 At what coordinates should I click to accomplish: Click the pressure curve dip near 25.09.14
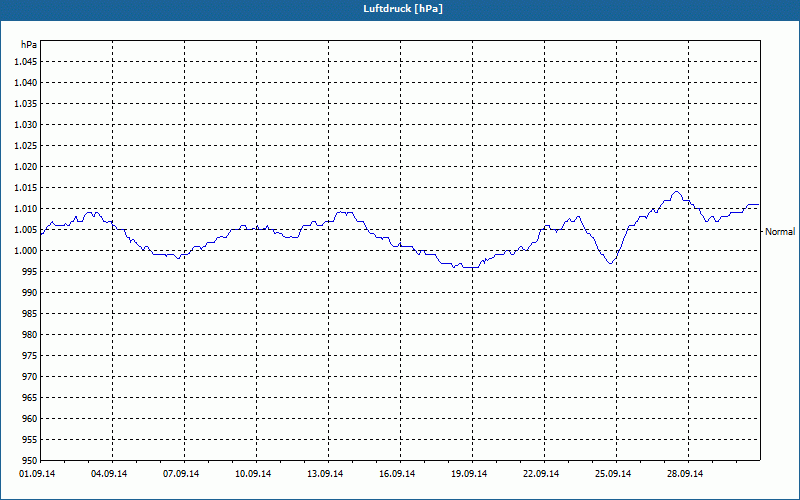610,263
